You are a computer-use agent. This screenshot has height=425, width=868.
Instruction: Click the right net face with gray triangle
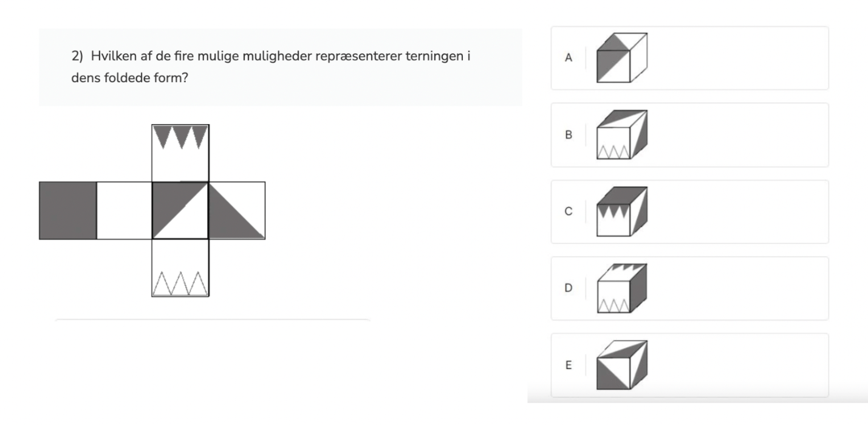[237, 210]
